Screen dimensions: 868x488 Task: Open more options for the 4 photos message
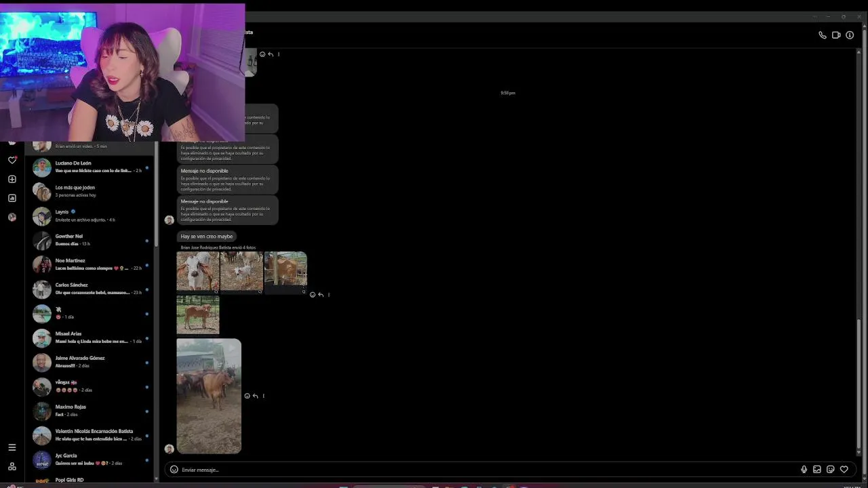click(329, 295)
